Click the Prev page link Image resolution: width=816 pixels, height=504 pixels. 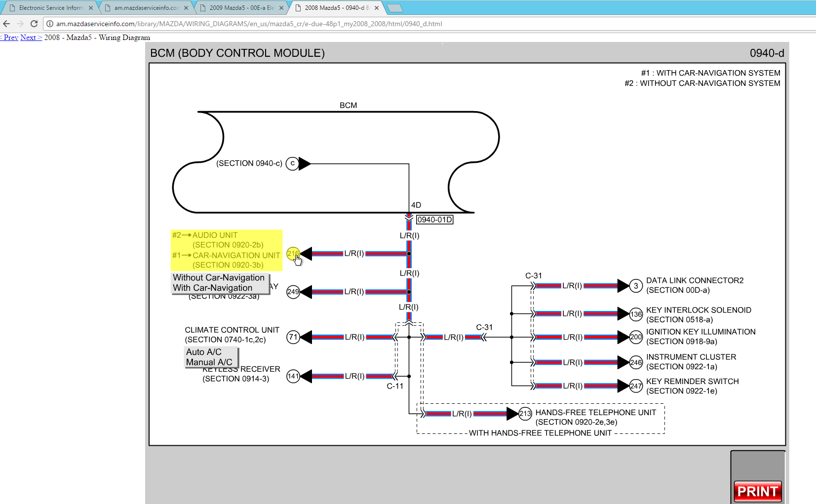click(10, 38)
